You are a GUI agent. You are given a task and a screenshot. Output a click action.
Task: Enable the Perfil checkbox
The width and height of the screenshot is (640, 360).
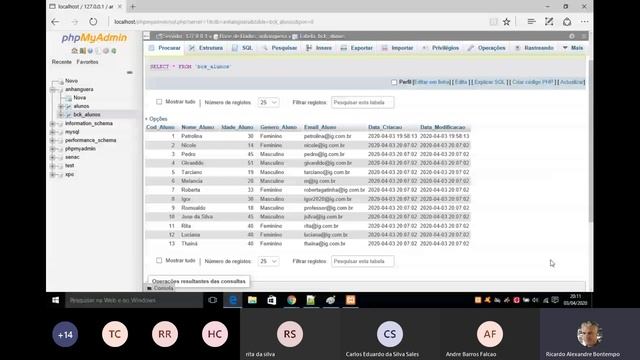pos(394,82)
